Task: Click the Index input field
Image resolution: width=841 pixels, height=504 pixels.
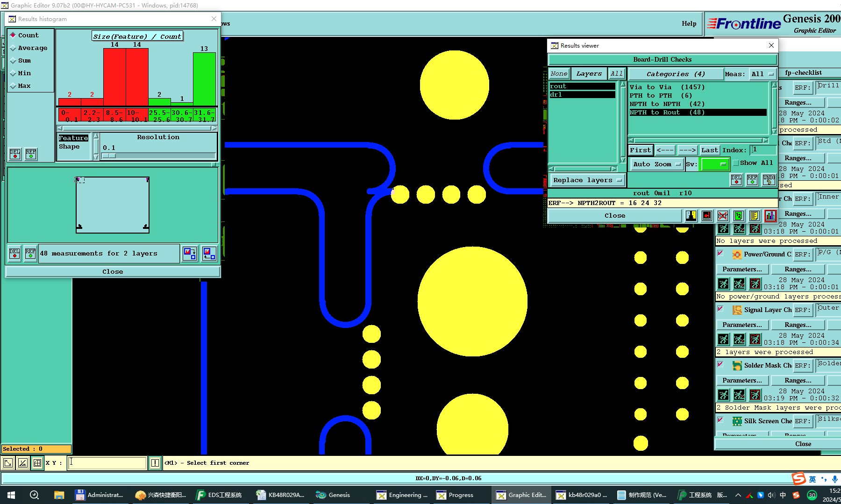Action: pyautogui.click(x=763, y=150)
